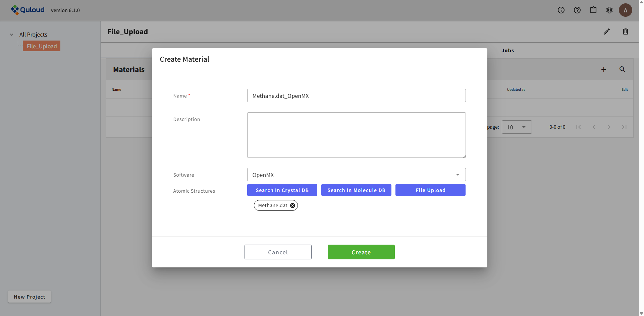
Task: Open the rows per page dropdown
Action: (x=517, y=127)
